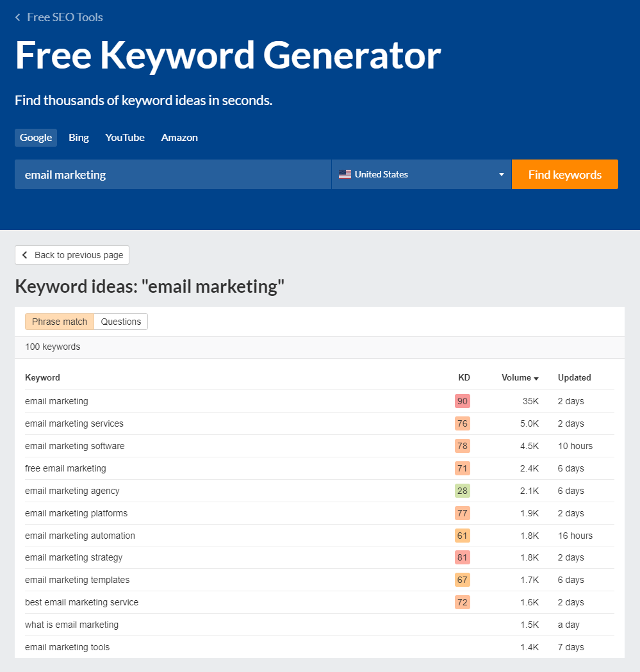Click the Keyword column header

pyautogui.click(x=42, y=377)
